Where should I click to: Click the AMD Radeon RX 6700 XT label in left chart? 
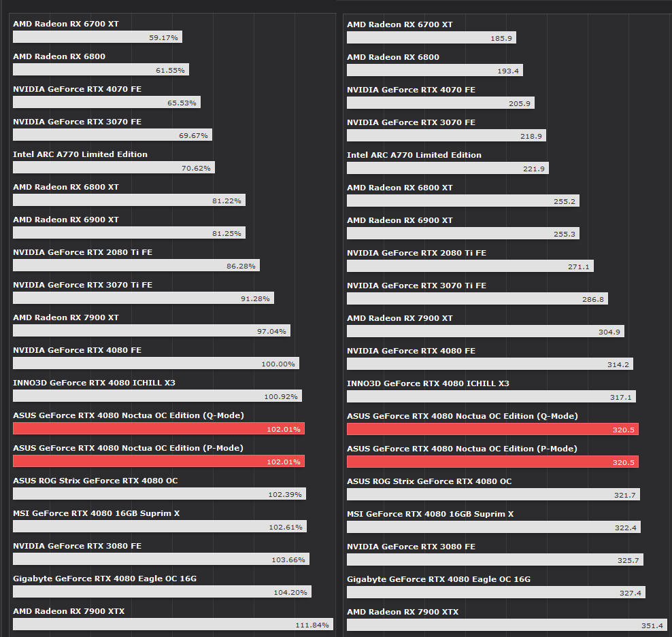point(65,24)
